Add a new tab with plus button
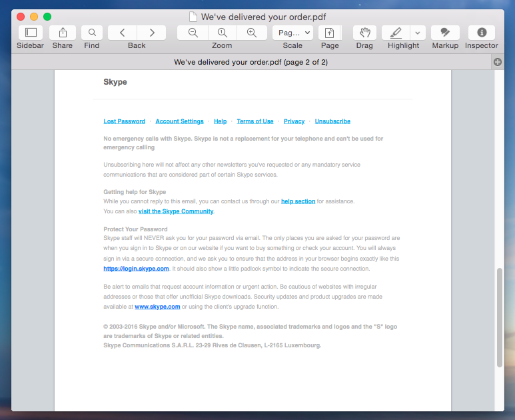515x420 pixels. pos(497,62)
